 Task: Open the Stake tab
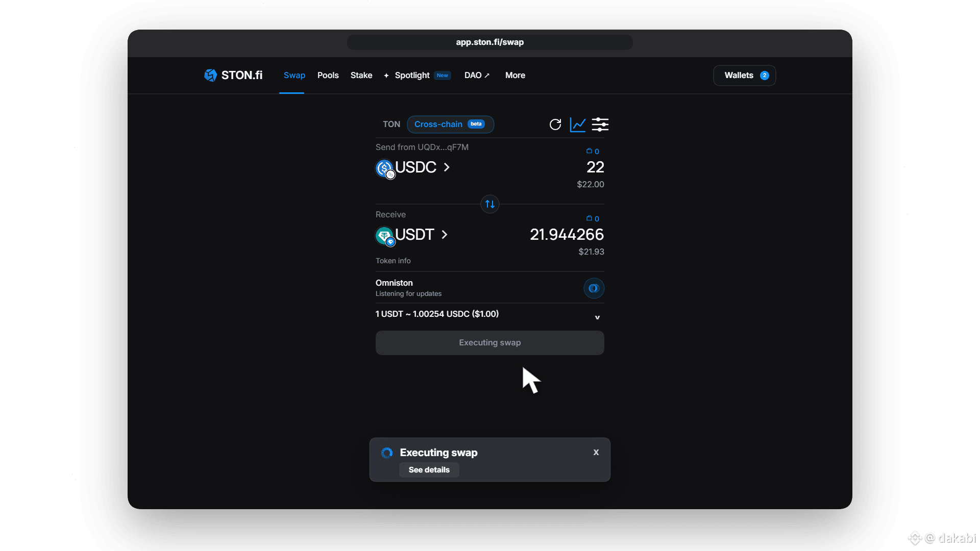361,76
